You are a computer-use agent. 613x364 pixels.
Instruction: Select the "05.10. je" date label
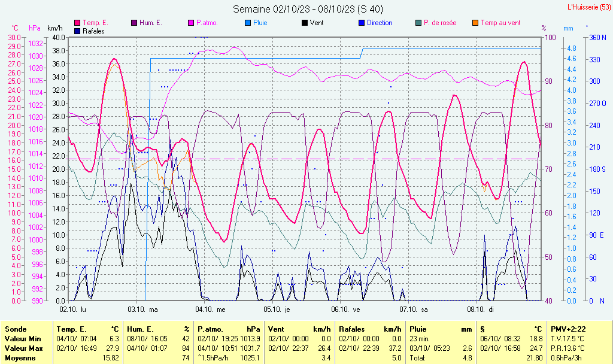coord(277,310)
